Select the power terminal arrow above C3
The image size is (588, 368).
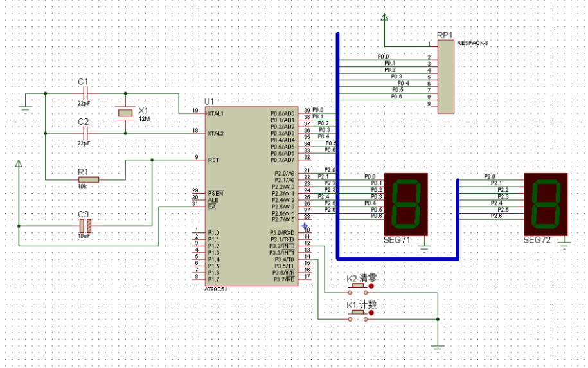tap(19, 166)
